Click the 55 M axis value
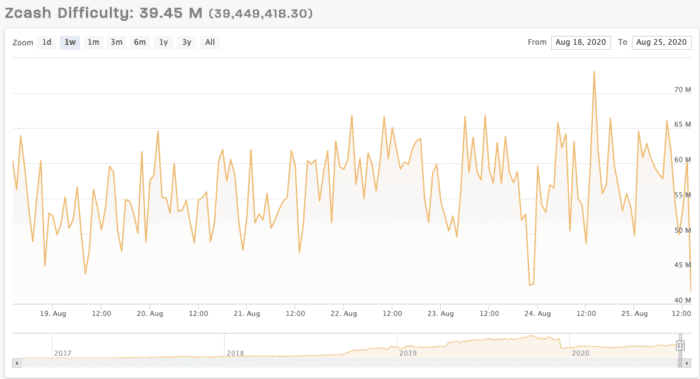The height and width of the screenshot is (379, 700). (x=683, y=195)
